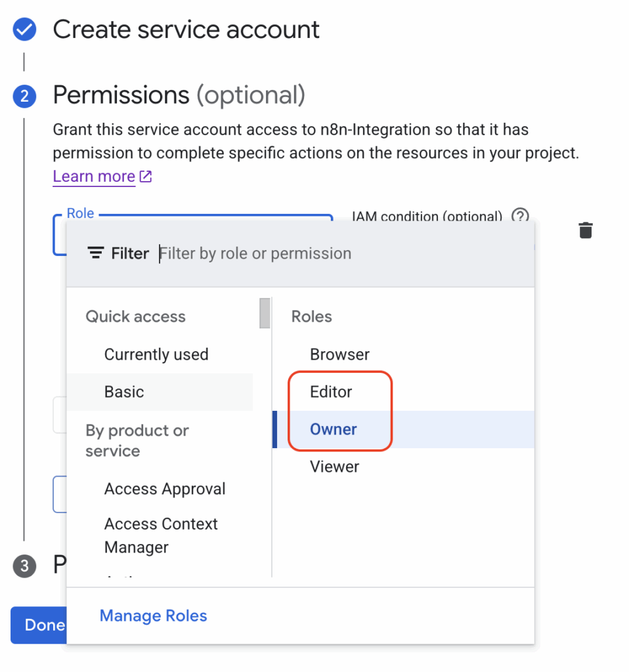
Task: Click the step 3 number badge
Action: tap(24, 565)
